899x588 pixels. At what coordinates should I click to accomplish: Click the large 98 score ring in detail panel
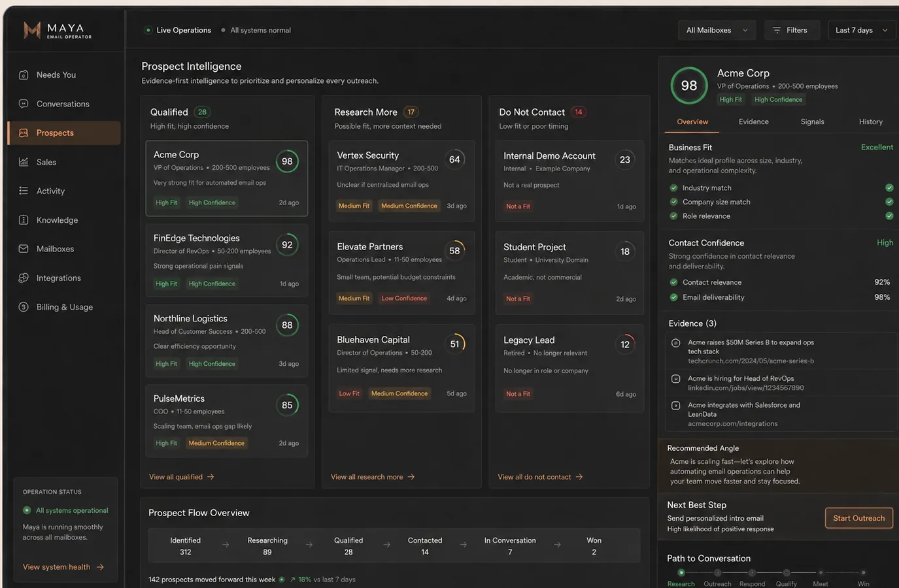point(689,86)
